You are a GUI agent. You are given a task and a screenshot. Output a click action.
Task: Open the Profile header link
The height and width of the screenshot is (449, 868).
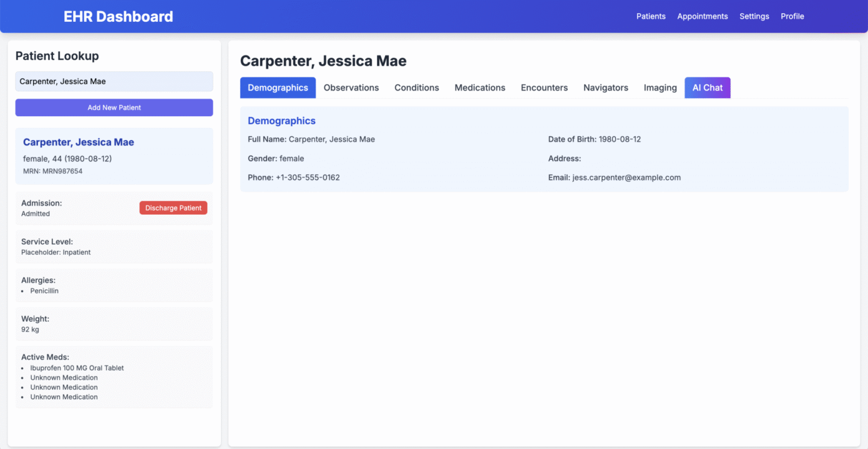pyautogui.click(x=792, y=16)
